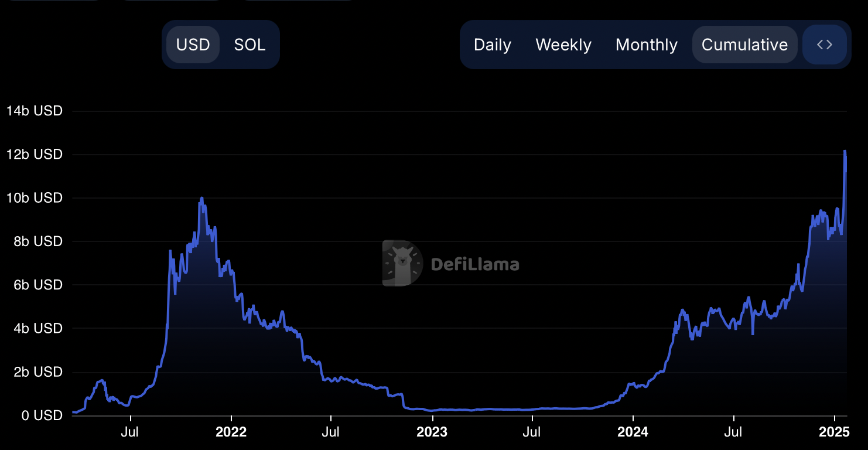Click the 2024 x-axis label
Image resolution: width=868 pixels, height=450 pixels.
point(633,432)
